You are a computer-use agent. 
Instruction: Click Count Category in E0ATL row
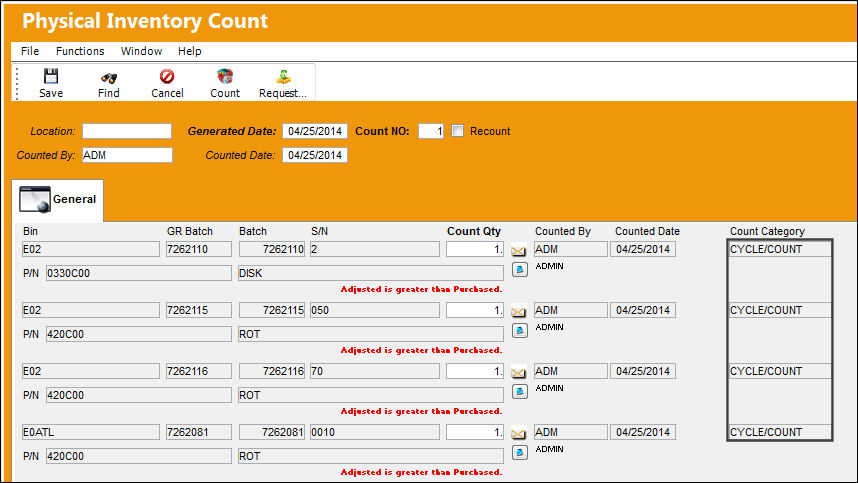[780, 432]
